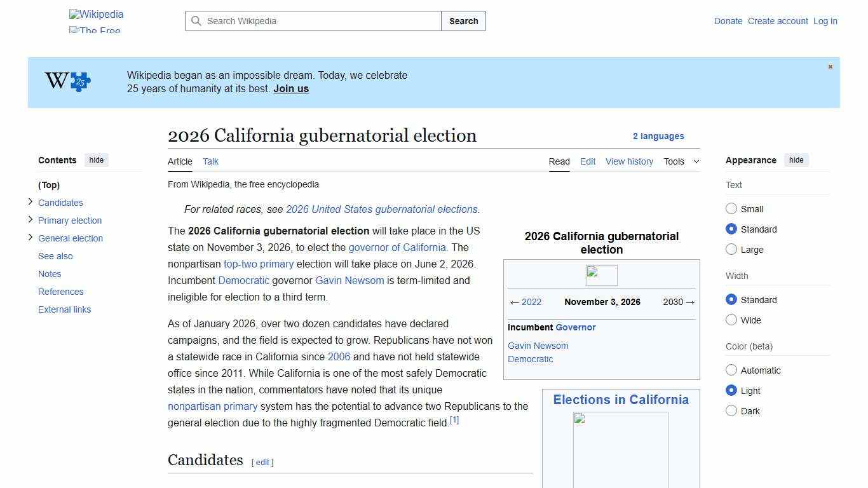Hide the Contents sidebar
Screen dimensions: 868x488
[x=96, y=160]
